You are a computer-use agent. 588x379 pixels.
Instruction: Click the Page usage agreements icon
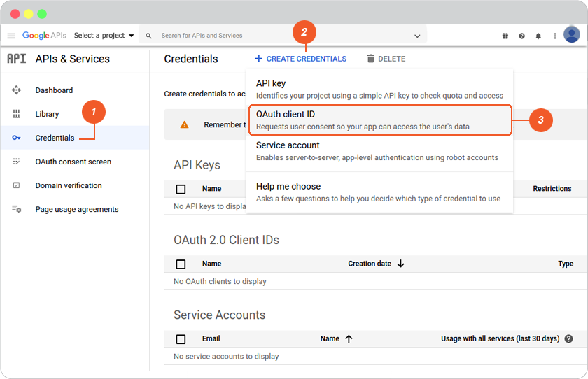[x=16, y=209]
